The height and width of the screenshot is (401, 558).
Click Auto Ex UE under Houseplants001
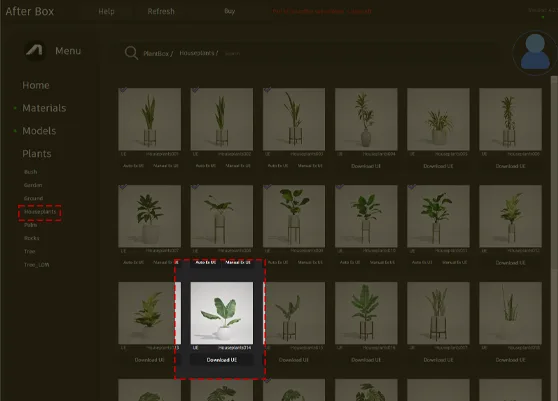point(133,166)
